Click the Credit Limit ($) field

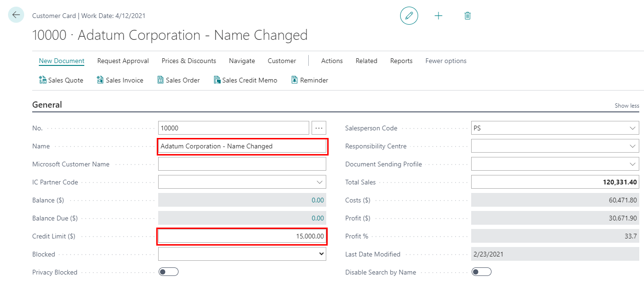click(242, 236)
